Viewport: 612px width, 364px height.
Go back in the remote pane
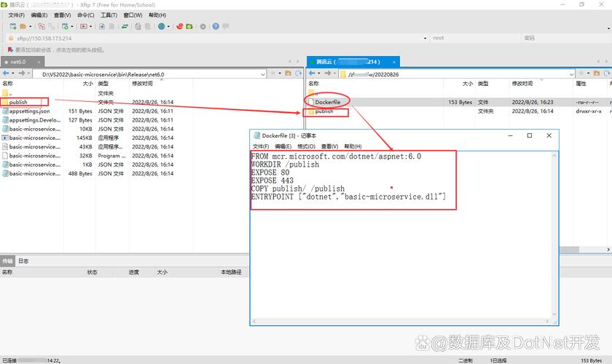(x=312, y=73)
